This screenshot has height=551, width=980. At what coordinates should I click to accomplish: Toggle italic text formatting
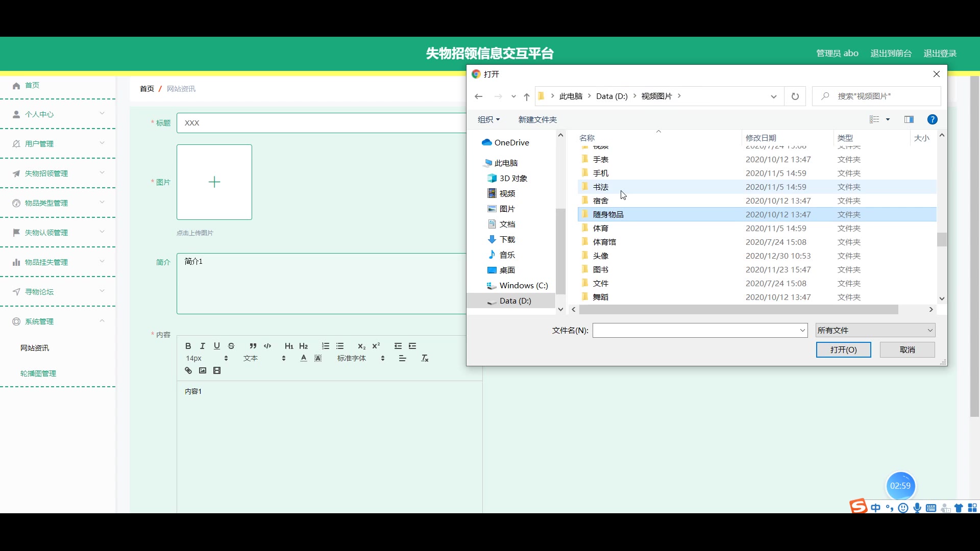point(202,346)
